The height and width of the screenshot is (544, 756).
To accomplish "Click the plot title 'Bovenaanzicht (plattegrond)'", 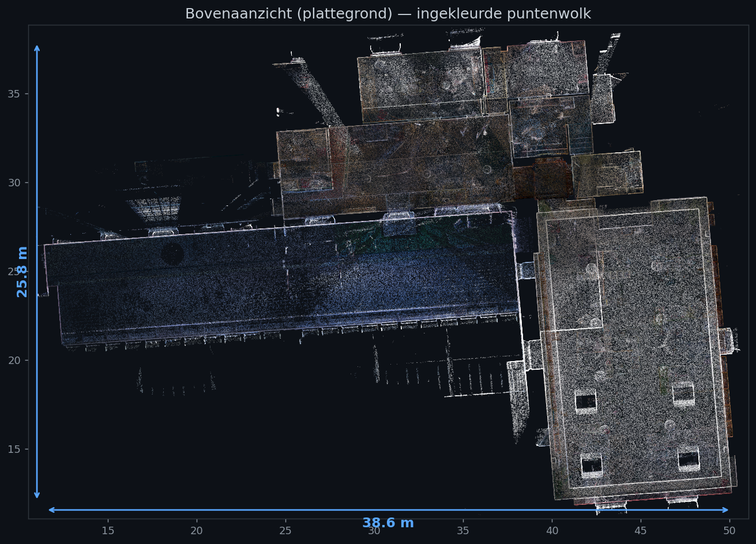I will (285, 14).
